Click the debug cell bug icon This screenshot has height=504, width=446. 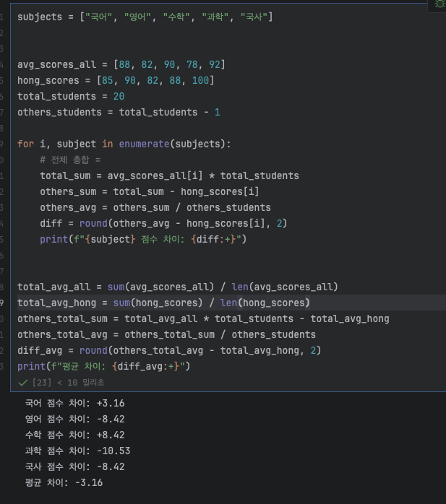coord(440,4)
